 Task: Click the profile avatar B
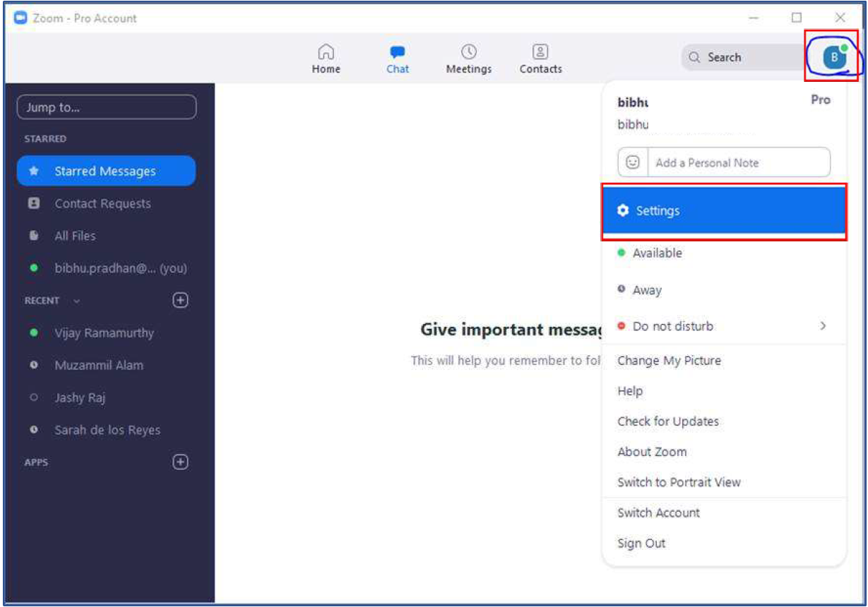(835, 57)
